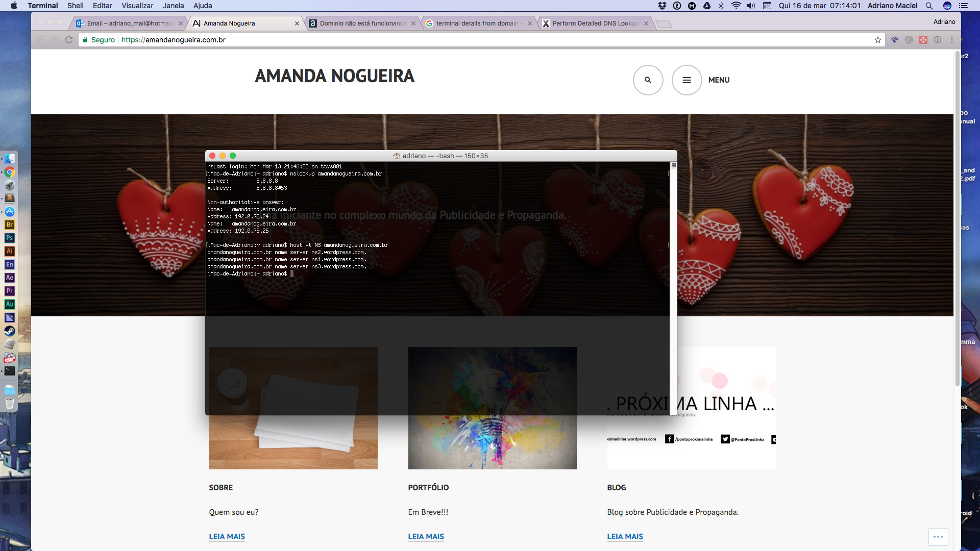This screenshot has width=980, height=551.
Task: Open the Terminal application menu
Action: (x=43, y=6)
